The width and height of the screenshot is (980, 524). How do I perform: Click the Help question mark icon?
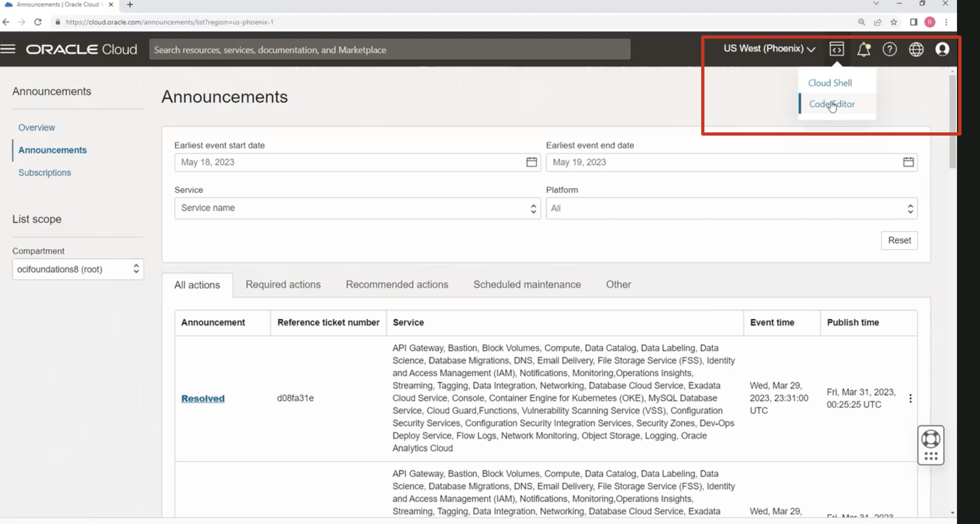[890, 49]
